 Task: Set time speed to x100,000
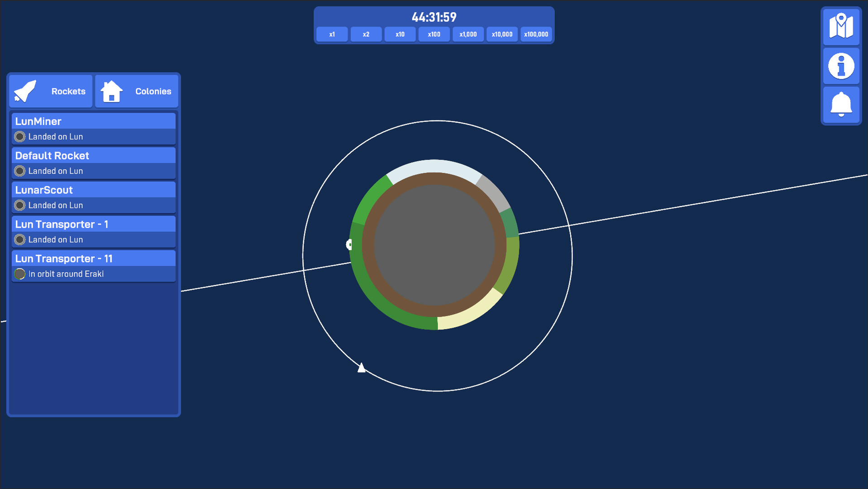[536, 34]
